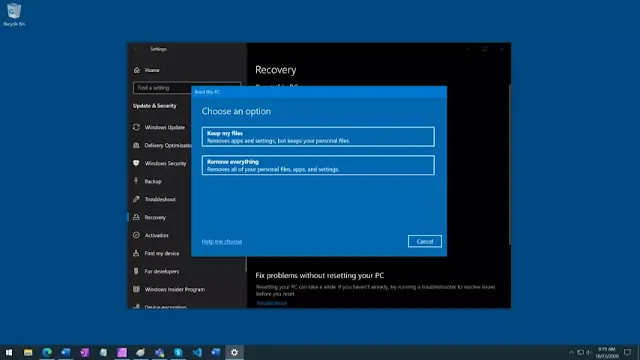Expand the hidden system tray icons chevron

coord(571,352)
